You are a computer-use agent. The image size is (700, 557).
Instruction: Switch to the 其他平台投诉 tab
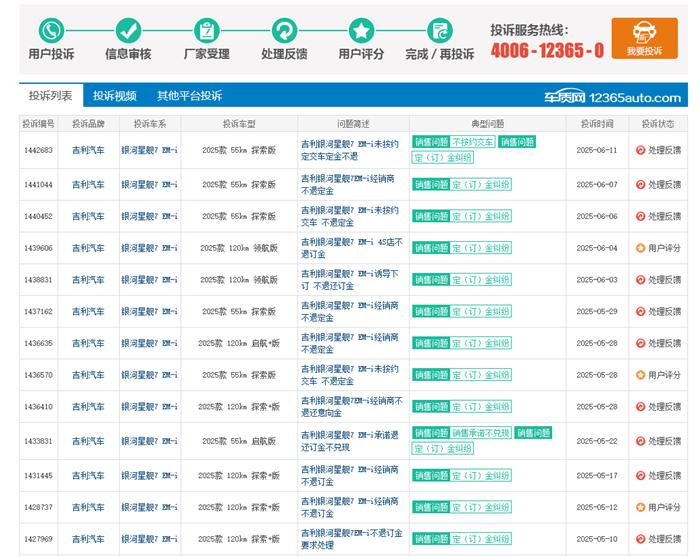pos(189,96)
